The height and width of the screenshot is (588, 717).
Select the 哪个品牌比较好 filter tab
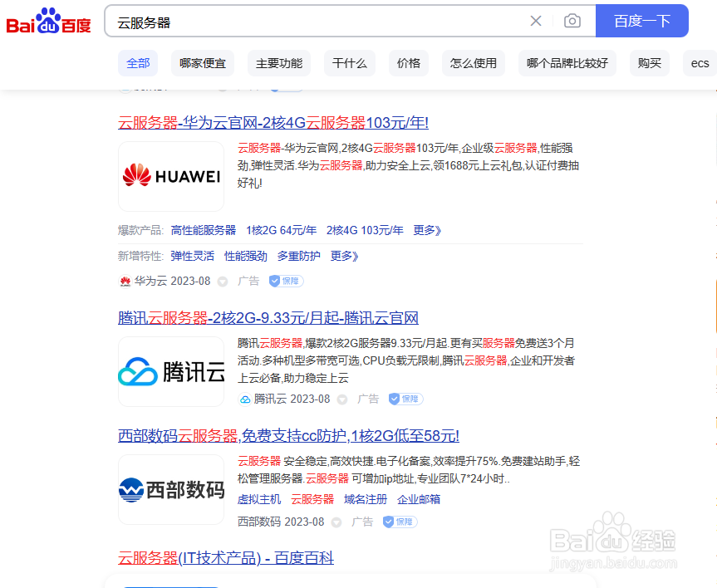[x=567, y=63]
